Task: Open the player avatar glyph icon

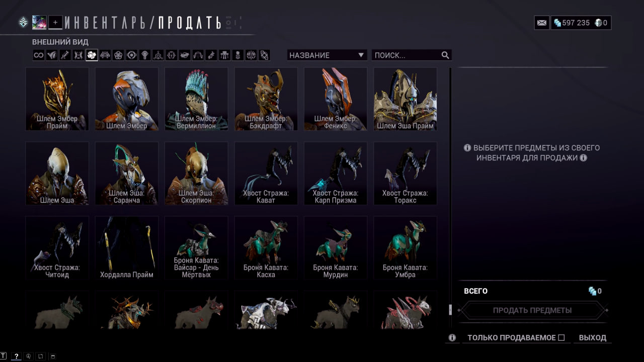Action: point(39,22)
